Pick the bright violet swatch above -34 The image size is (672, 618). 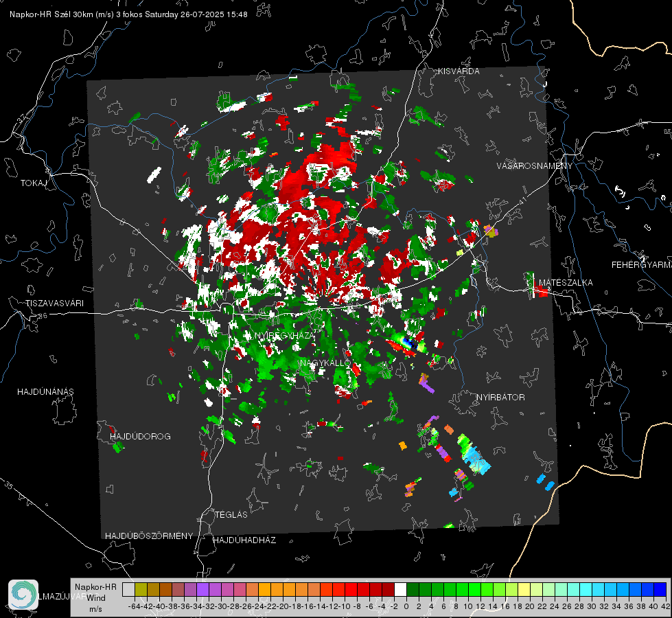click(x=202, y=589)
